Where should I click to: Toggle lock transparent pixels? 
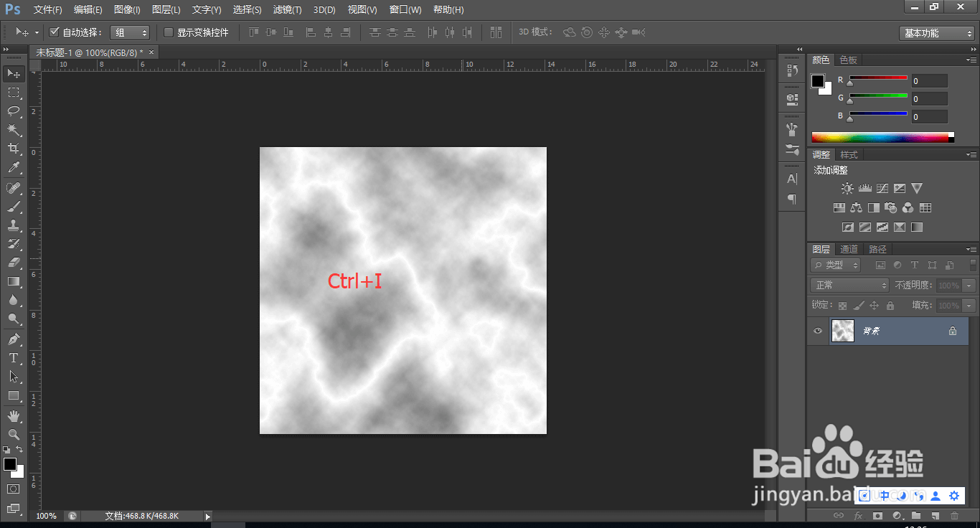click(842, 306)
